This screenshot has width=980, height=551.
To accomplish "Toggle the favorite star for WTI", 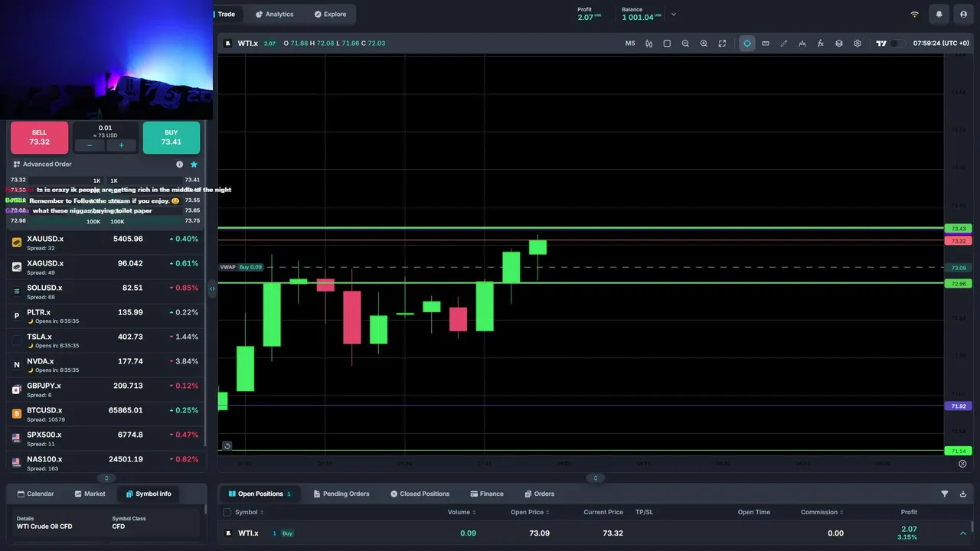I will [x=194, y=165].
